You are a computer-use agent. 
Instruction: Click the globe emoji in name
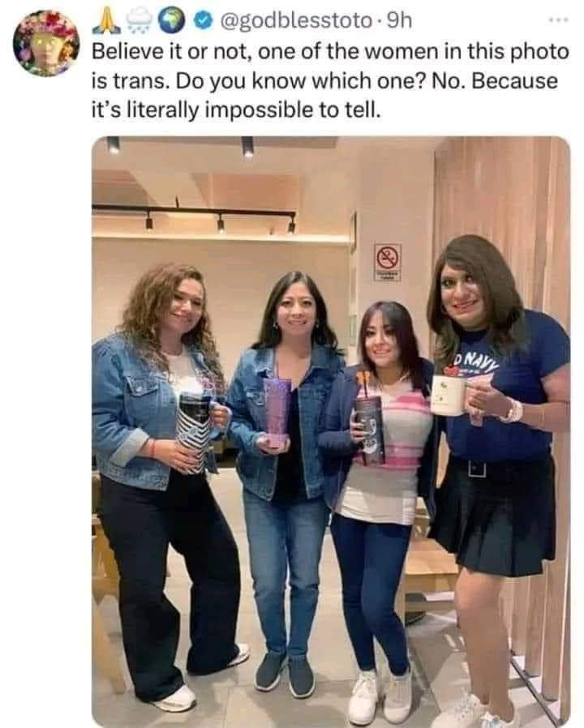point(171,22)
